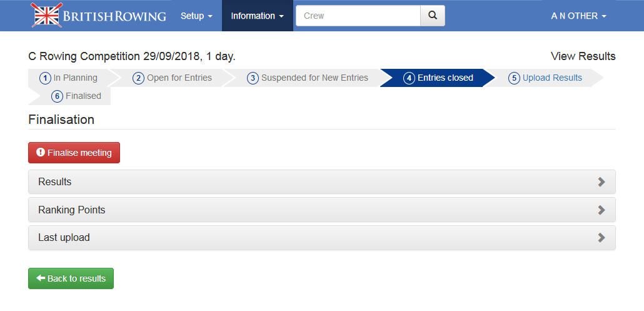The image size is (644, 311).
Task: Click the British Rowing flag logo
Action: pos(47,16)
